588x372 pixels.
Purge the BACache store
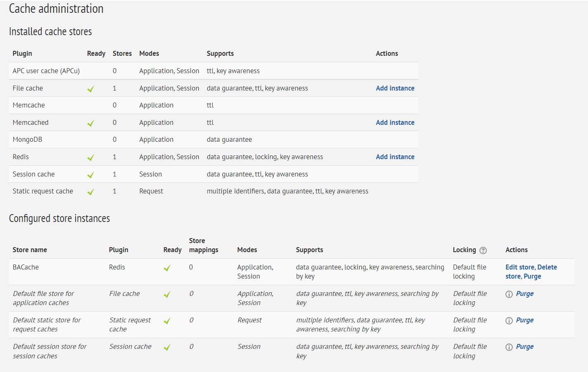click(532, 276)
